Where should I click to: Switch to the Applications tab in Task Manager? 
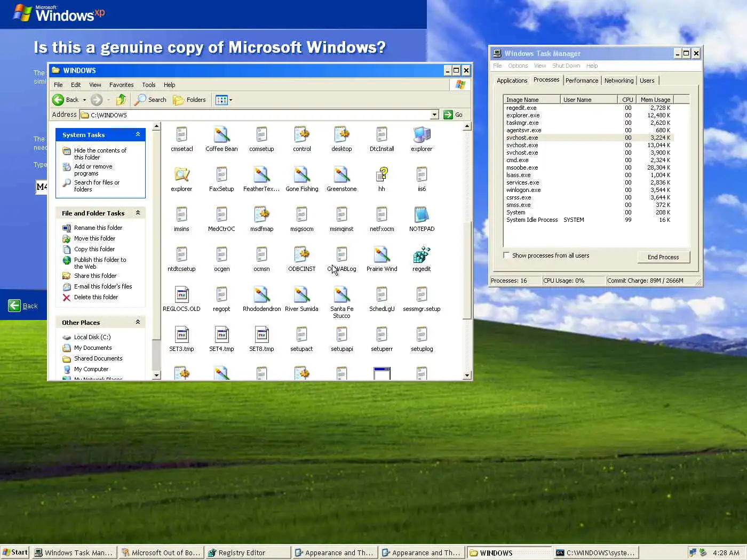[x=512, y=81]
